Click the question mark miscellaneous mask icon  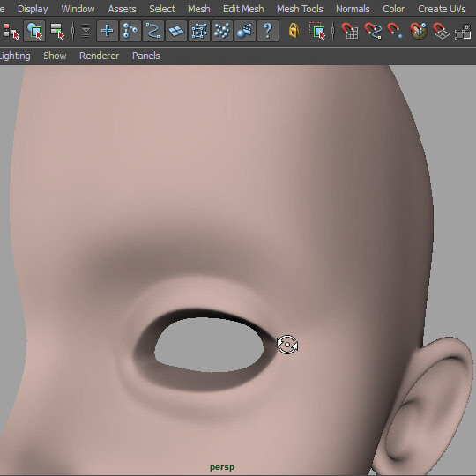pos(268,31)
